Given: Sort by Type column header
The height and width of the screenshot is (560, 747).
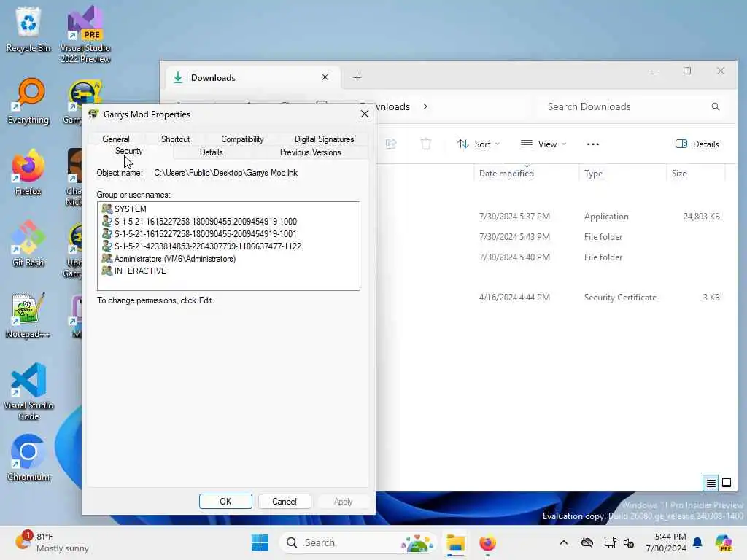Looking at the screenshot, I should [x=622, y=174].
